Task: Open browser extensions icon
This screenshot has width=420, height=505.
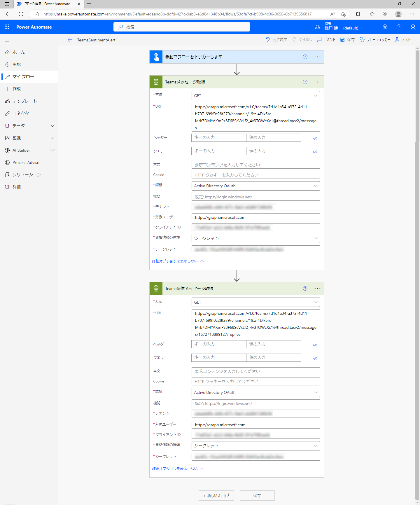Action: pyautogui.click(x=358, y=14)
